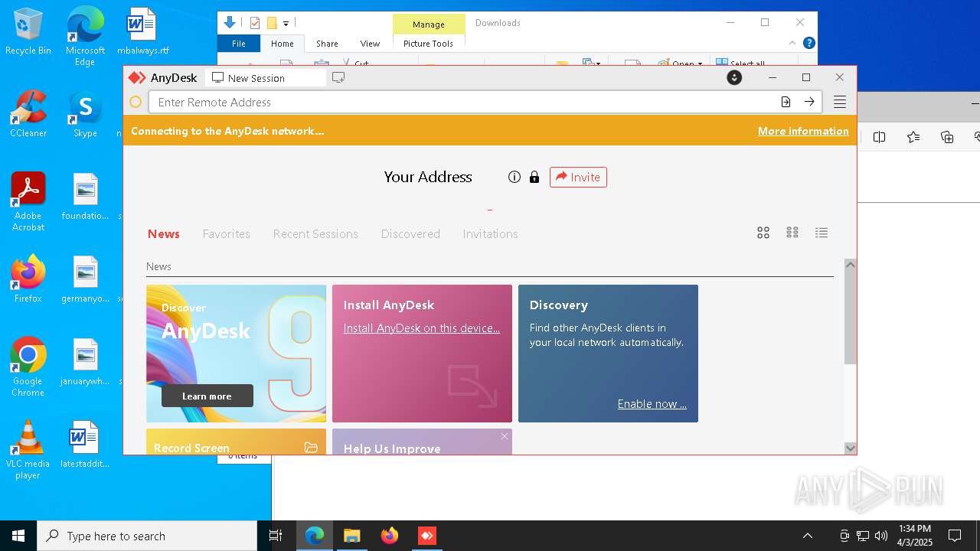
Task: Select the Microsoft Edge desktop shortcut
Action: [x=85, y=36]
